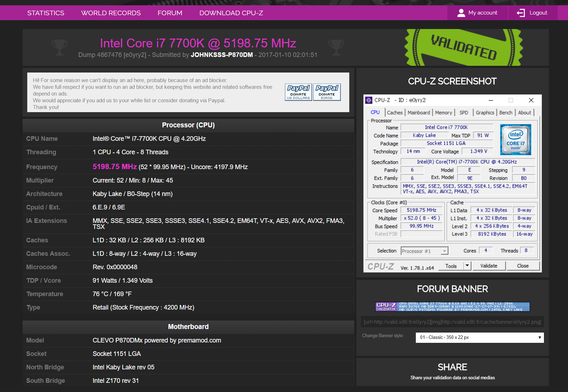Expand the Tools dropdown arrow in CPU-Z

[467, 265]
